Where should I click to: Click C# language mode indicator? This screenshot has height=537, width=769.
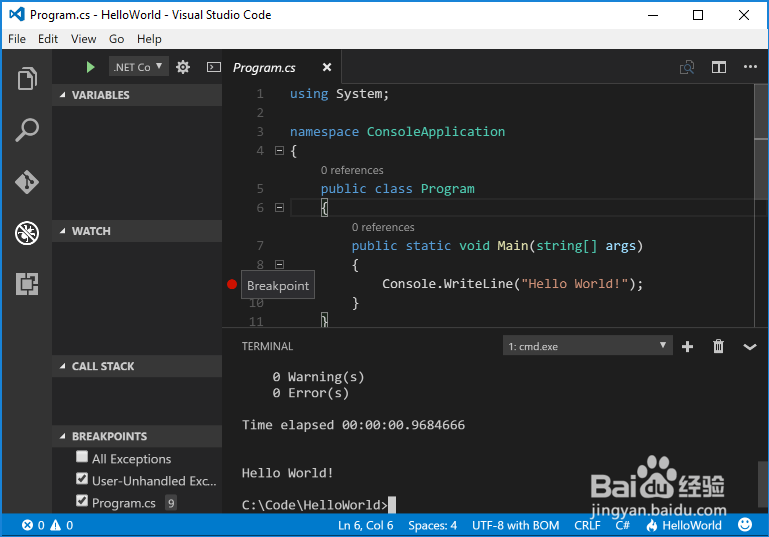[x=623, y=525]
